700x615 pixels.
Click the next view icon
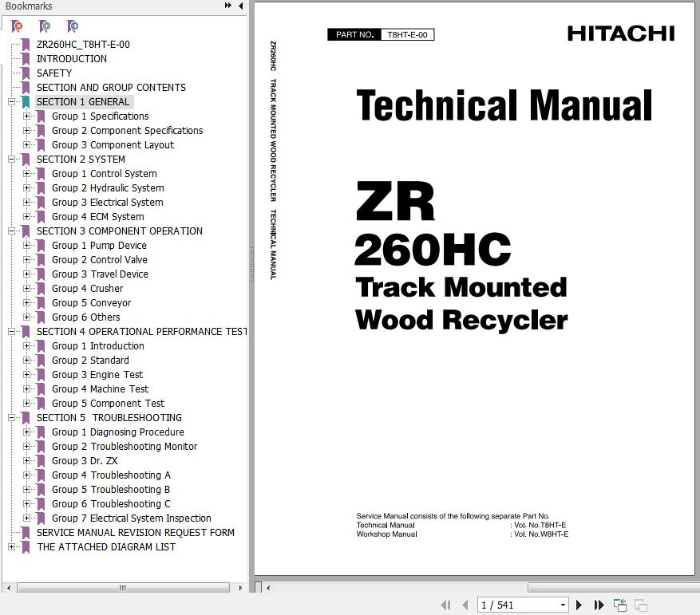(x=641, y=605)
